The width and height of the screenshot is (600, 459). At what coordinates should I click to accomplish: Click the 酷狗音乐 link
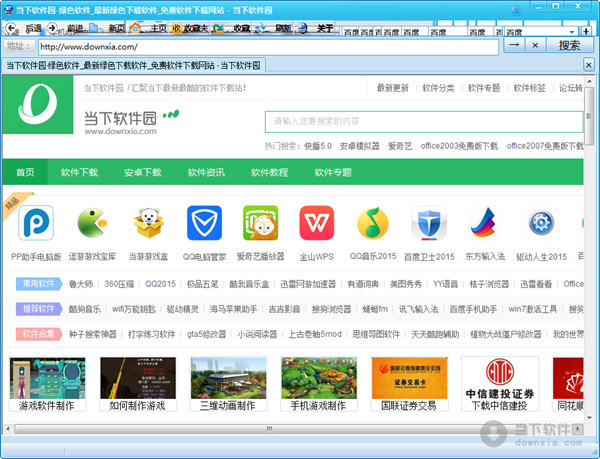point(85,309)
